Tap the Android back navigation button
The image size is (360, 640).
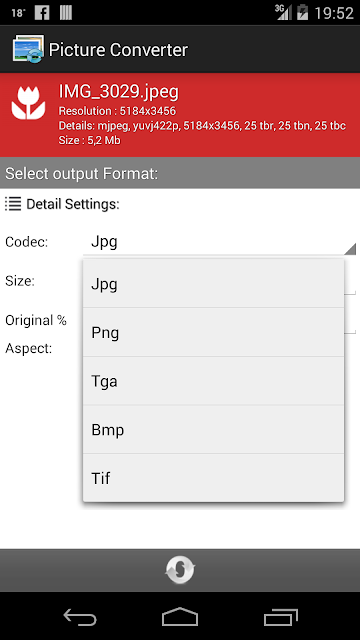pyautogui.click(x=80, y=616)
